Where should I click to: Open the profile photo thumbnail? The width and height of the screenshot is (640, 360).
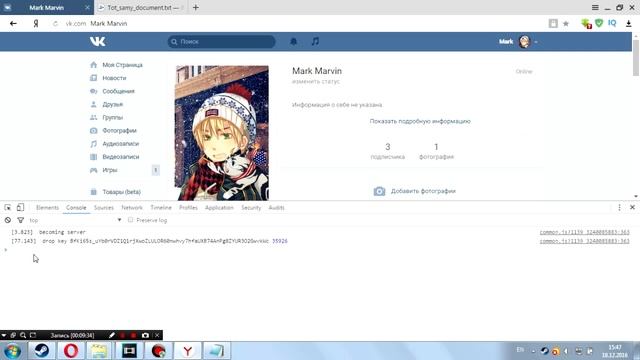pyautogui.click(x=222, y=133)
